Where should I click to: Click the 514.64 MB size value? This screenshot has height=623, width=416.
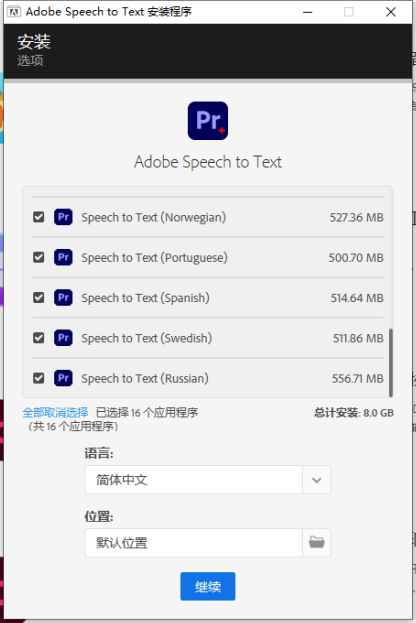(357, 298)
